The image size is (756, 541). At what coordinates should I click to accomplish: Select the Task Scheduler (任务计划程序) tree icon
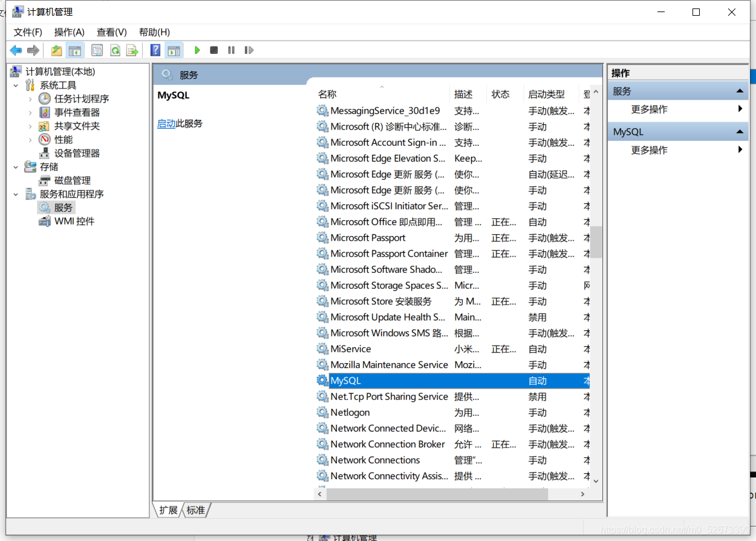coord(45,99)
